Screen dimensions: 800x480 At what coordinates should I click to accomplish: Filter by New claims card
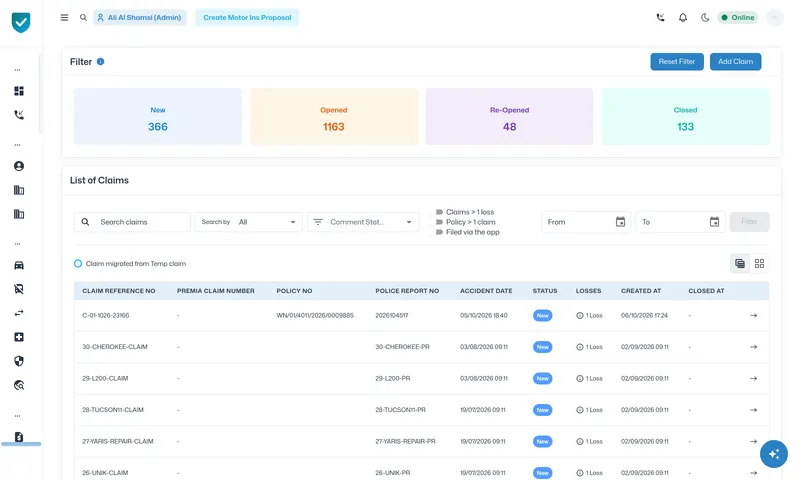tap(158, 116)
